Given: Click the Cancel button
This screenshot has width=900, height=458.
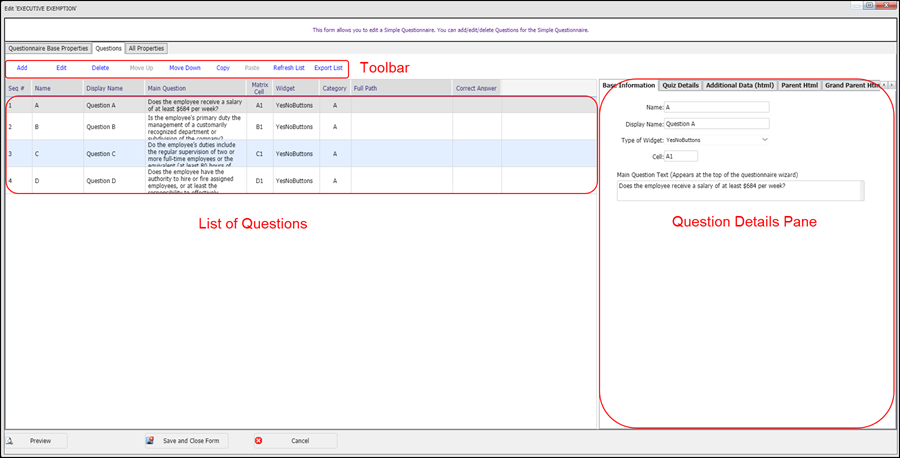Looking at the screenshot, I should tap(295, 441).
